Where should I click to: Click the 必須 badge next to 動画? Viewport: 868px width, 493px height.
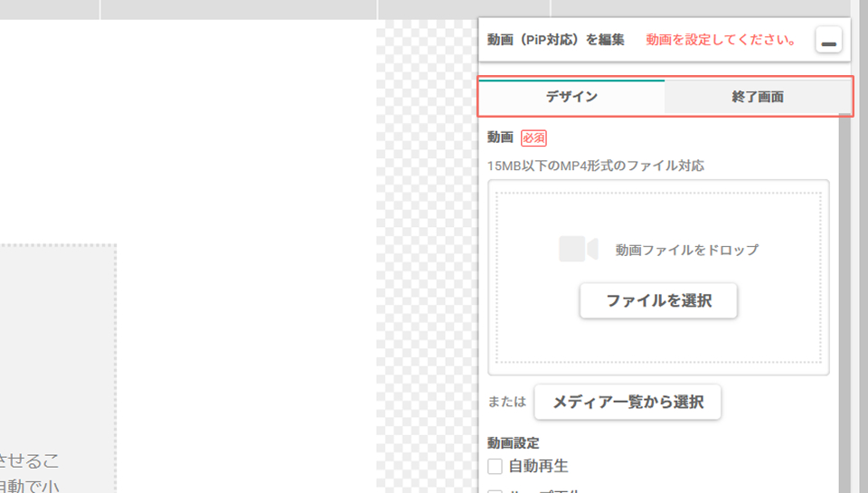tap(533, 137)
